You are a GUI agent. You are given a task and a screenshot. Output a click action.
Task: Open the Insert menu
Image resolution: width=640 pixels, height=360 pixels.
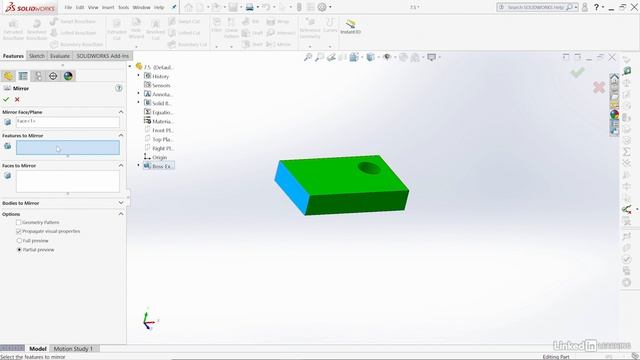click(x=108, y=7)
